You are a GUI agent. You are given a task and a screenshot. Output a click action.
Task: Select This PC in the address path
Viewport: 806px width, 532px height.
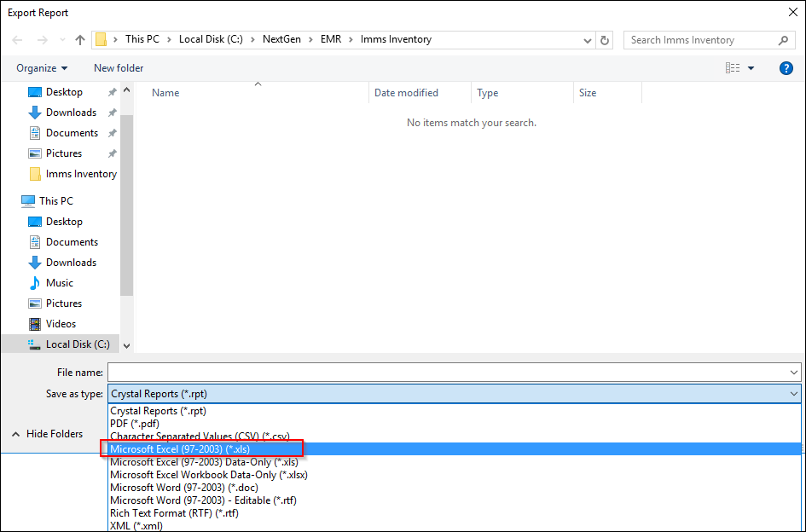pos(142,39)
